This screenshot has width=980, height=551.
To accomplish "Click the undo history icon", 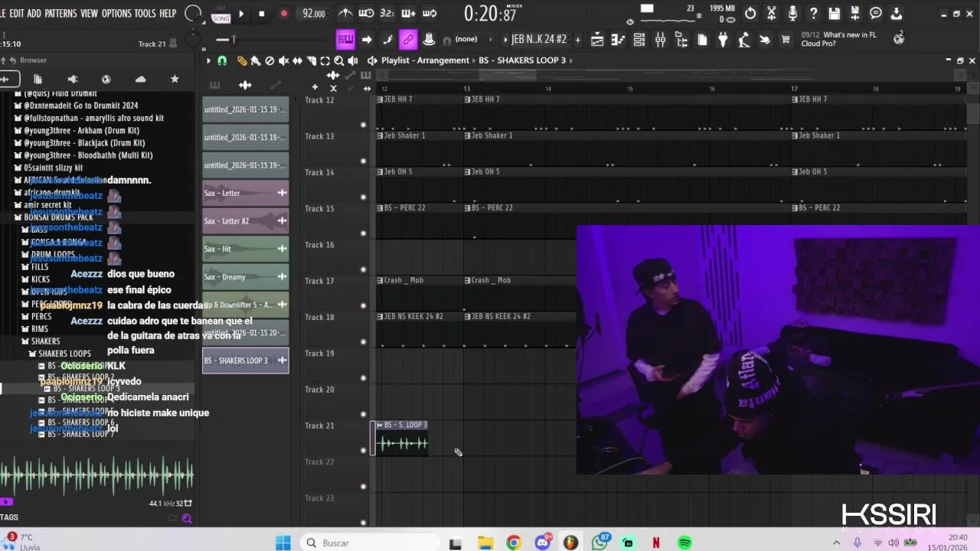I will (751, 14).
